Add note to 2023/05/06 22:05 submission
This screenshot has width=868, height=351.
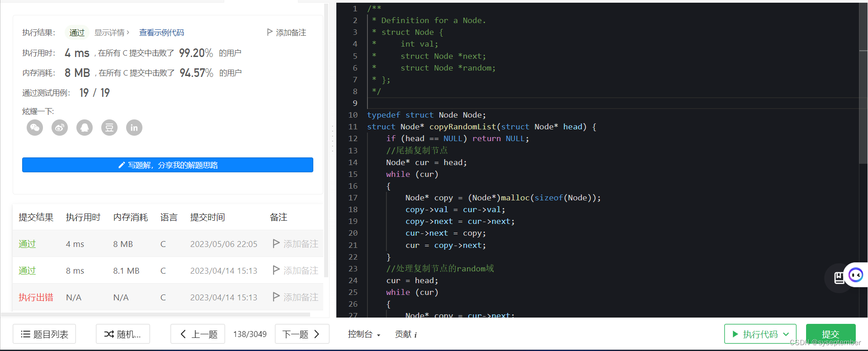296,244
